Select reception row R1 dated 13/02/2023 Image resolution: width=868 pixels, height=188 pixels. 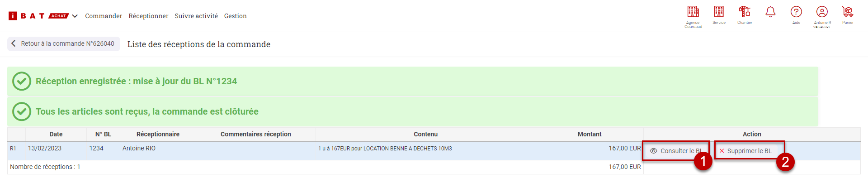[434, 151]
